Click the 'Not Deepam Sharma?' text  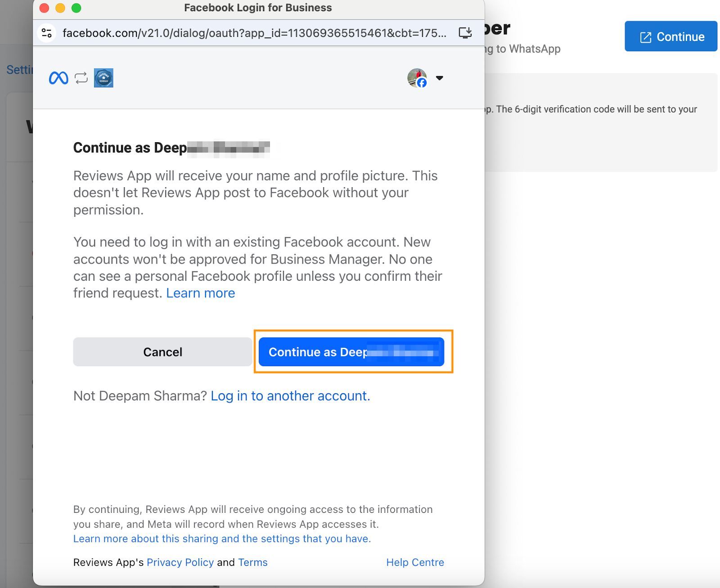140,396
